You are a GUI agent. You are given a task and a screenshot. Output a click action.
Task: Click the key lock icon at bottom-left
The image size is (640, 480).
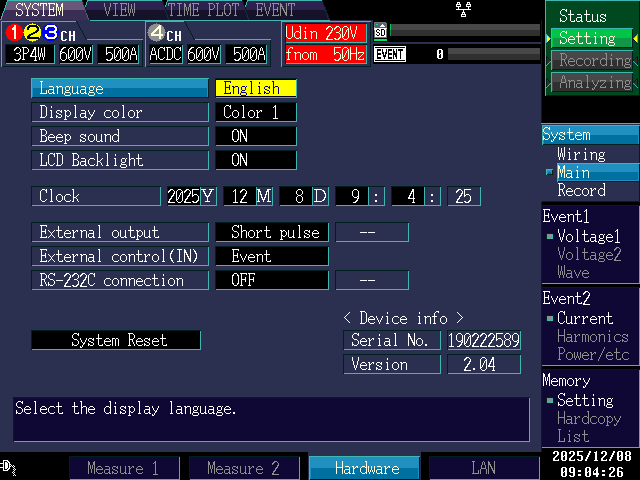pyautogui.click(x=9, y=466)
